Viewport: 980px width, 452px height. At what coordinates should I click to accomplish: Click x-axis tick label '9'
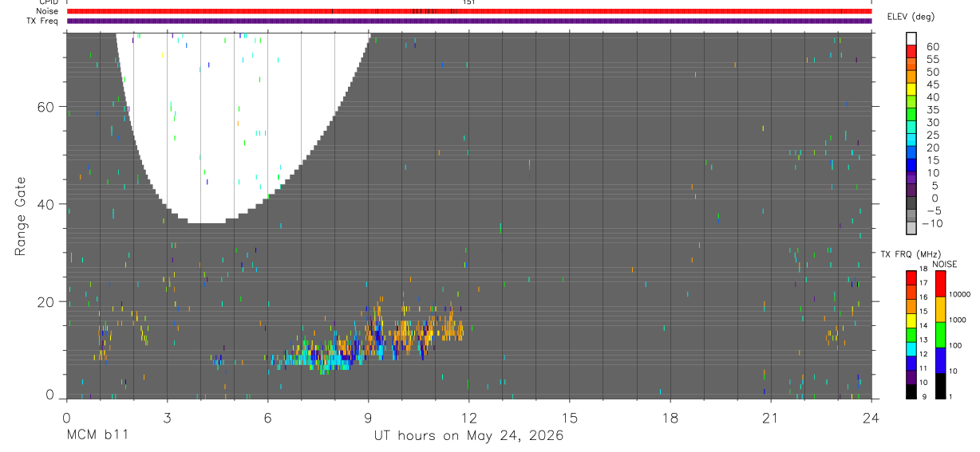coord(368,418)
